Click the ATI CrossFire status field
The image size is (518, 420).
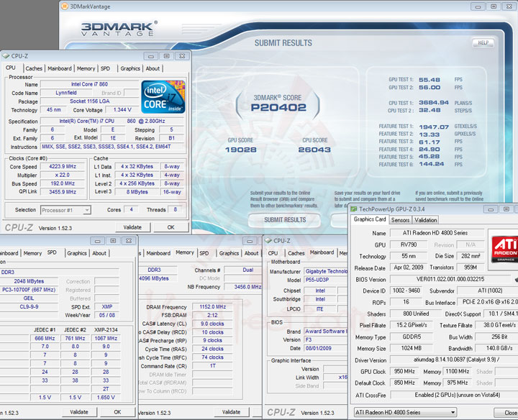pos(454,395)
